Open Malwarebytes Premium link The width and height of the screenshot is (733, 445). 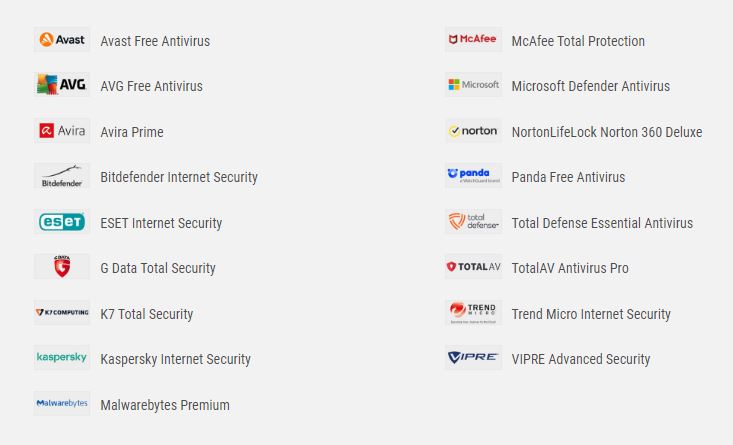coord(165,405)
